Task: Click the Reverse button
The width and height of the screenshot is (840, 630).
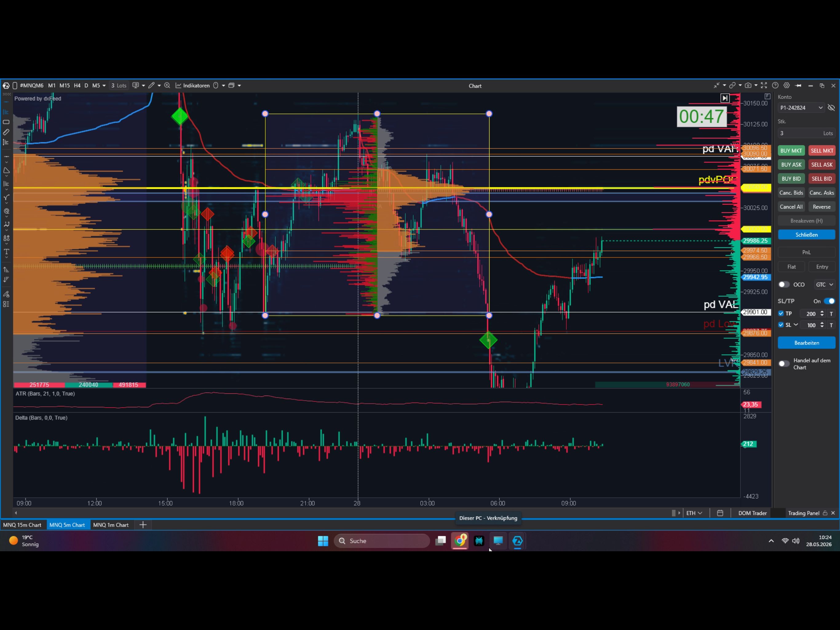Action: (822, 207)
